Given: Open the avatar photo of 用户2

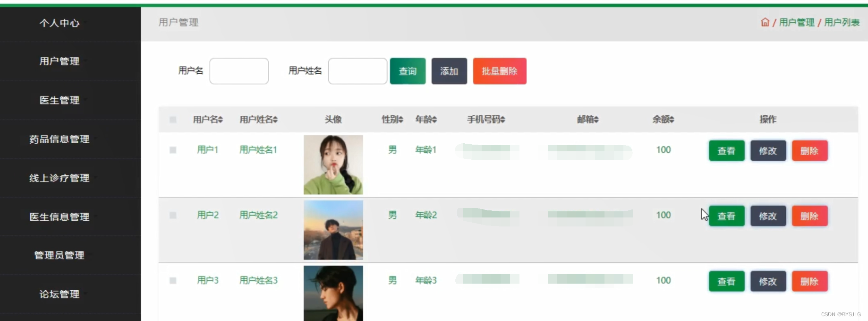Looking at the screenshot, I should coord(333,230).
